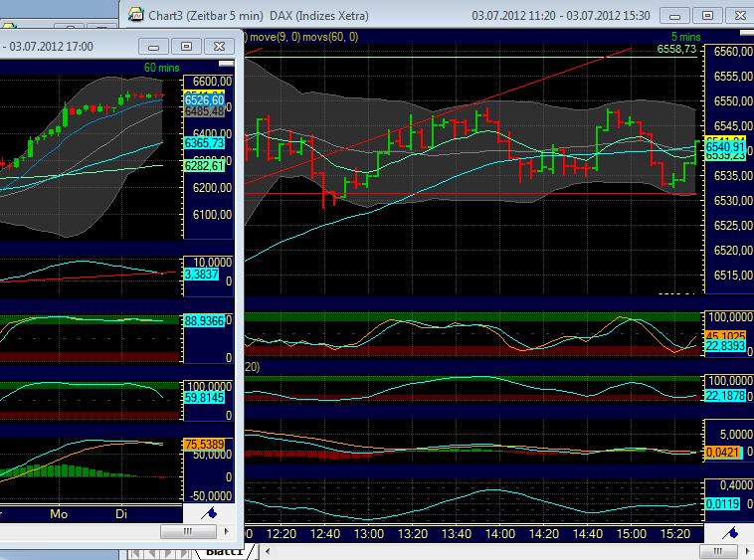This screenshot has width=754, height=560.
Task: Click the 3,3837 indicator value
Action: pos(202,274)
